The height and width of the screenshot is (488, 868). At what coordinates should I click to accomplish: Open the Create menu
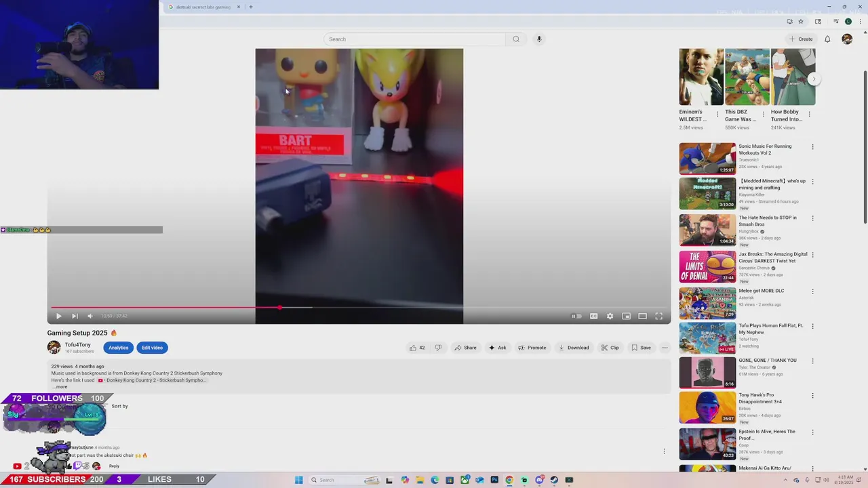click(x=801, y=39)
